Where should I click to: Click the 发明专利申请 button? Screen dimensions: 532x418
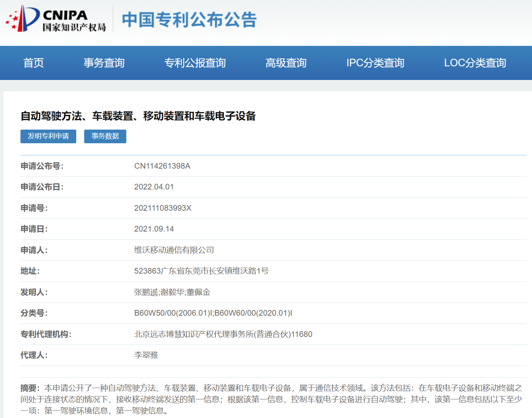pyautogui.click(x=48, y=136)
